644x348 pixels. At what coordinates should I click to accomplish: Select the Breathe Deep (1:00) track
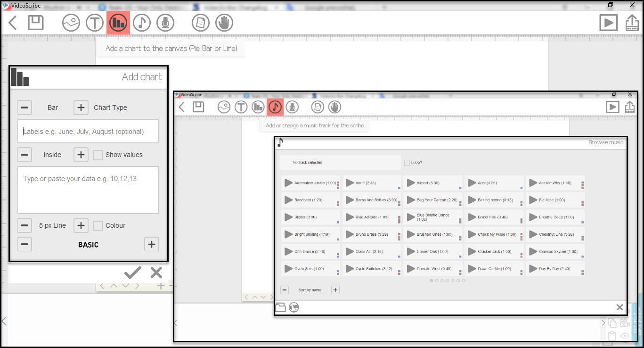pos(555,217)
